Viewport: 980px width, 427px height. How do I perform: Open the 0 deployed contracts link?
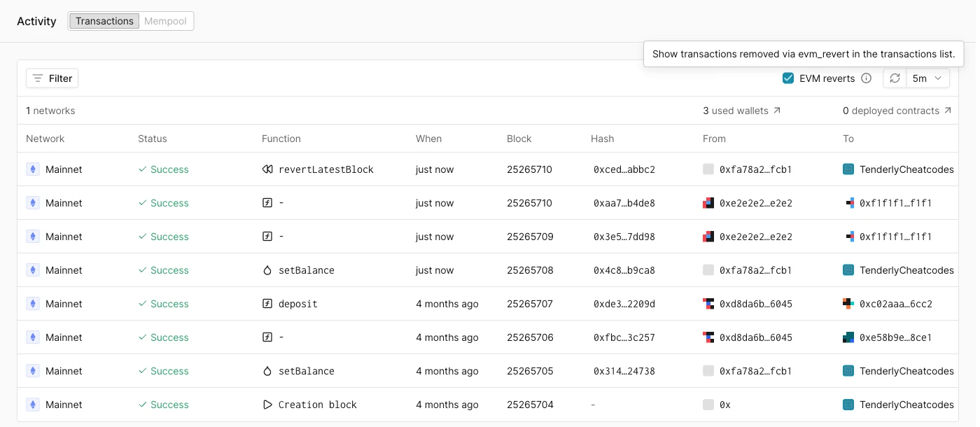897,111
